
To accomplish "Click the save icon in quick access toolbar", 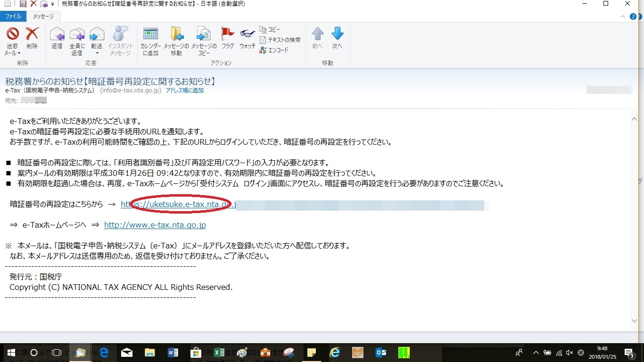I will click(23, 4).
